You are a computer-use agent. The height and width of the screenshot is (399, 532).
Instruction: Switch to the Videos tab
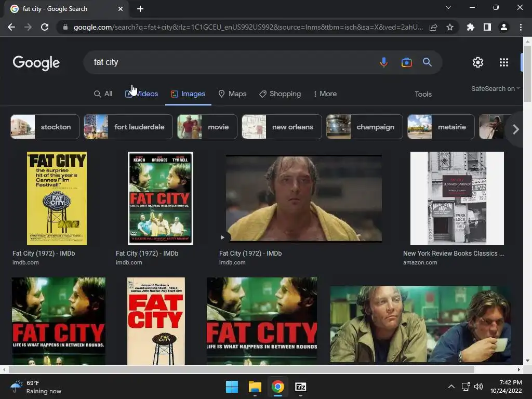(141, 94)
